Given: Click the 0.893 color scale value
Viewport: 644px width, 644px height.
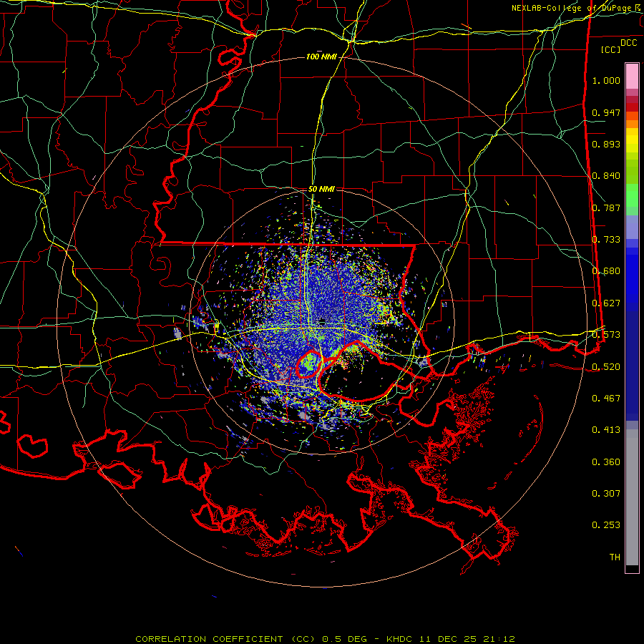Looking at the screenshot, I should coord(606,144).
